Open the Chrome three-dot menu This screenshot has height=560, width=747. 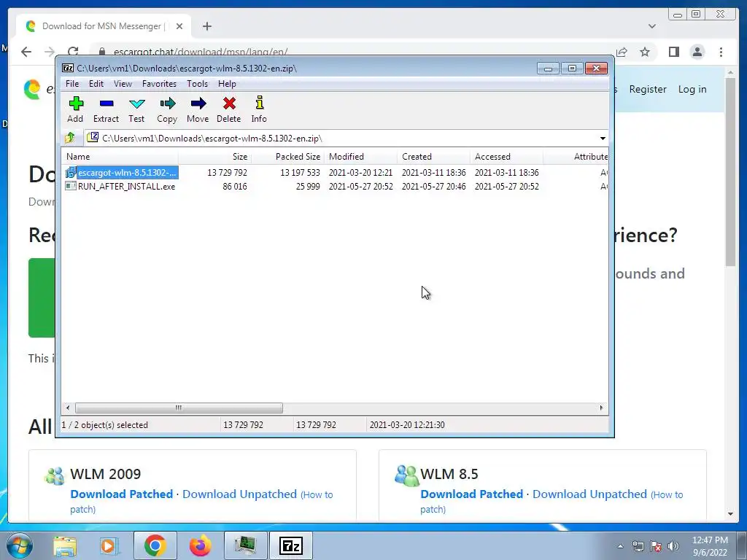pyautogui.click(x=721, y=52)
